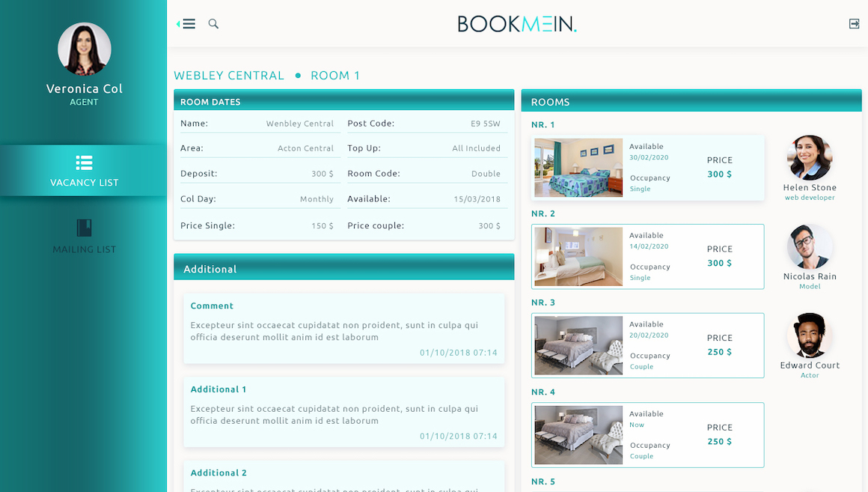
Task: Click Veronica Col's name in sidebar
Action: click(84, 88)
